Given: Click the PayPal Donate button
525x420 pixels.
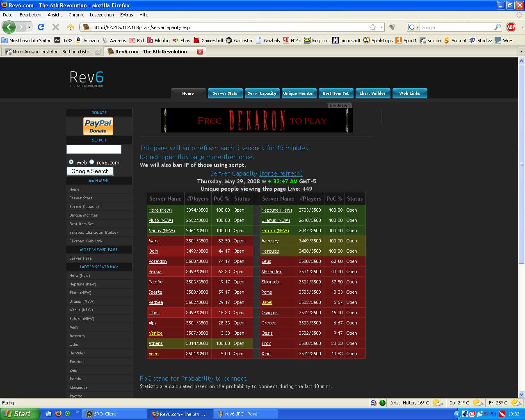Looking at the screenshot, I should 98,126.
